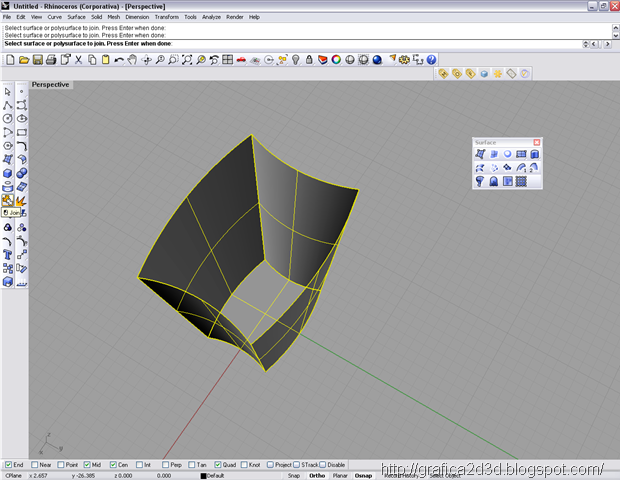
Task: Click the light bulb hide icon
Action: pyautogui.click(x=295, y=60)
